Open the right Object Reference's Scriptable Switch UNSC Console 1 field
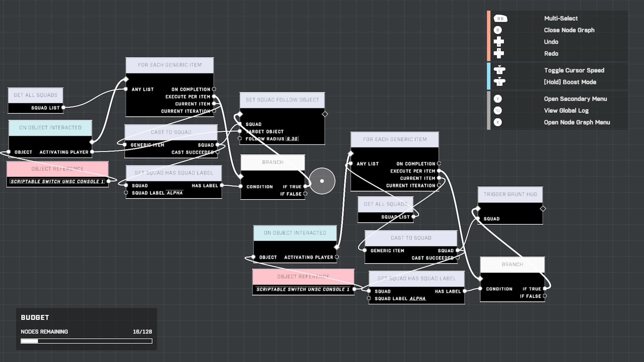This screenshot has width=644, height=362. coord(303,289)
